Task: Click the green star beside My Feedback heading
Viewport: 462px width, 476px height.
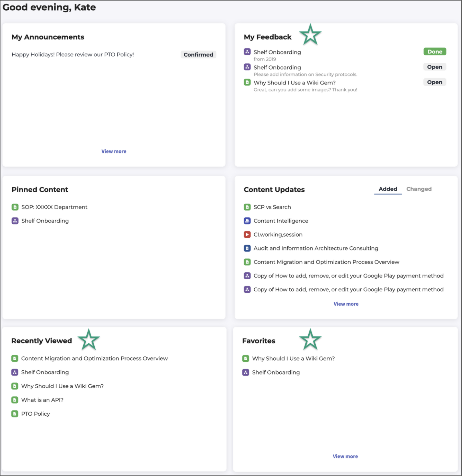Action: click(310, 35)
